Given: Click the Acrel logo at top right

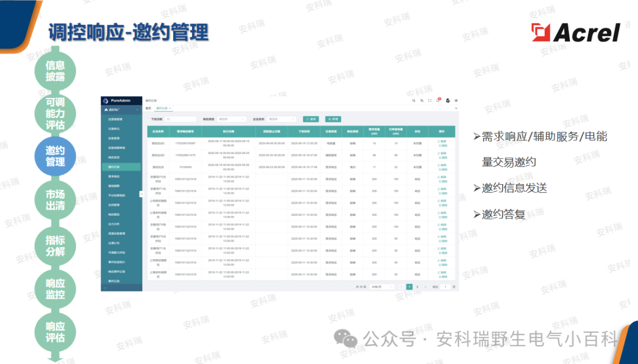Looking at the screenshot, I should (576, 33).
